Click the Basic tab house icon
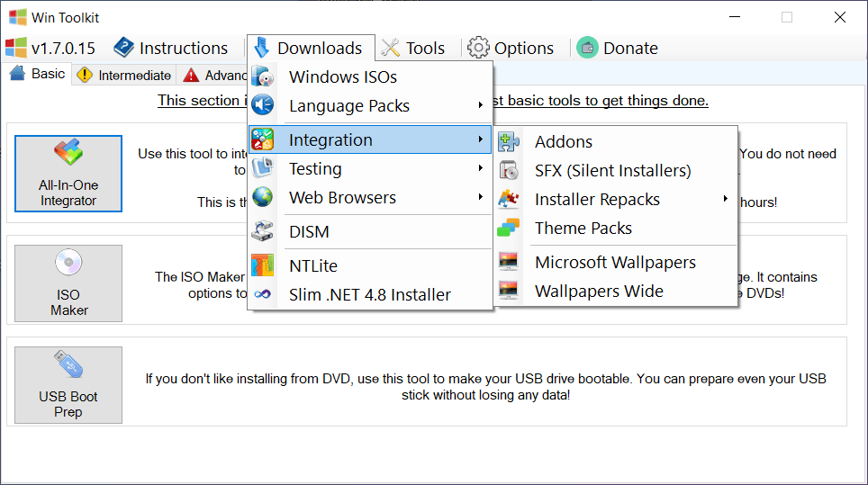The width and height of the screenshot is (868, 485). [x=18, y=73]
